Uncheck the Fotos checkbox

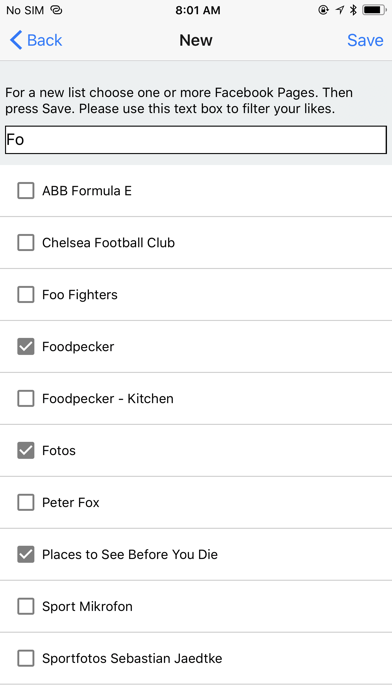pos(26,451)
